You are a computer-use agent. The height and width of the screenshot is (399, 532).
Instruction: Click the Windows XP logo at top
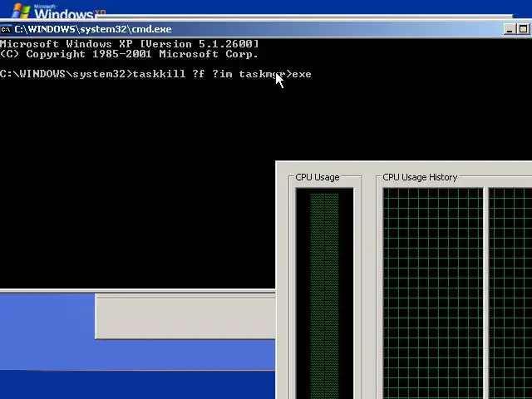[x=58, y=11]
